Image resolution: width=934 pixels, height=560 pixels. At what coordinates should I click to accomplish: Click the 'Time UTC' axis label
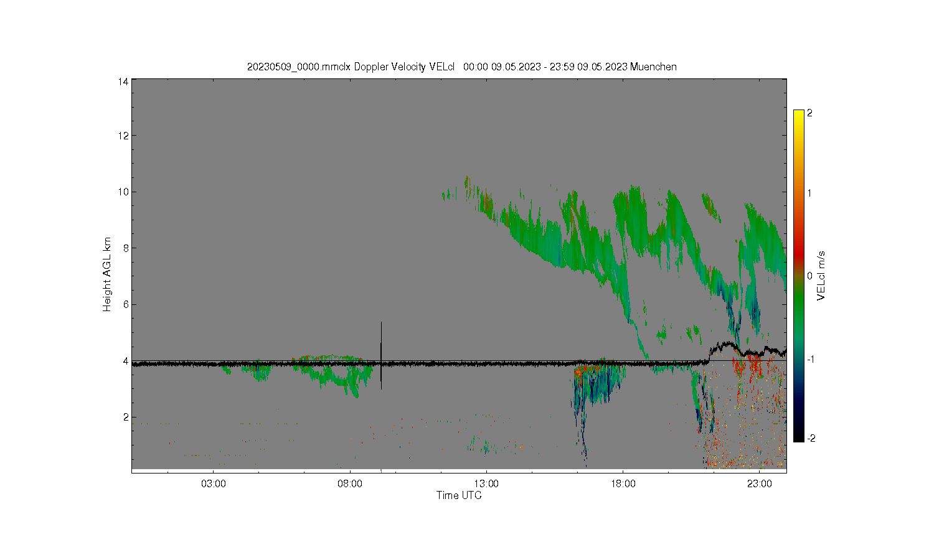pyautogui.click(x=459, y=495)
